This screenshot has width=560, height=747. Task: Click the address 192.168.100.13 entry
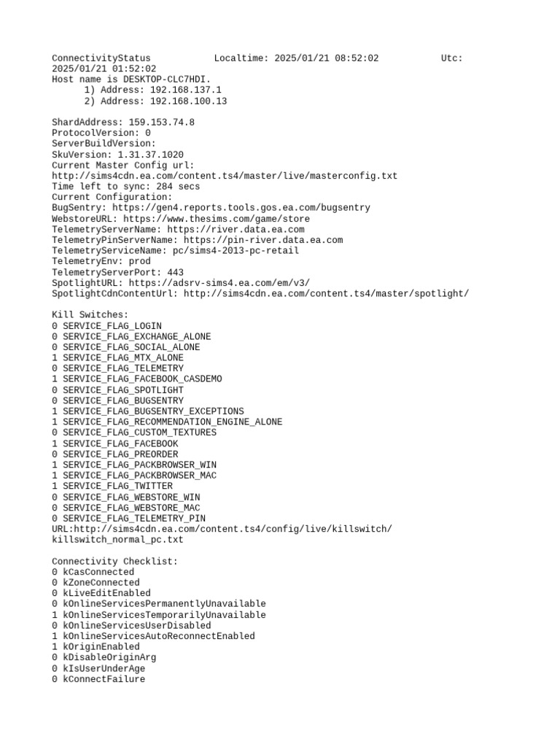click(156, 101)
